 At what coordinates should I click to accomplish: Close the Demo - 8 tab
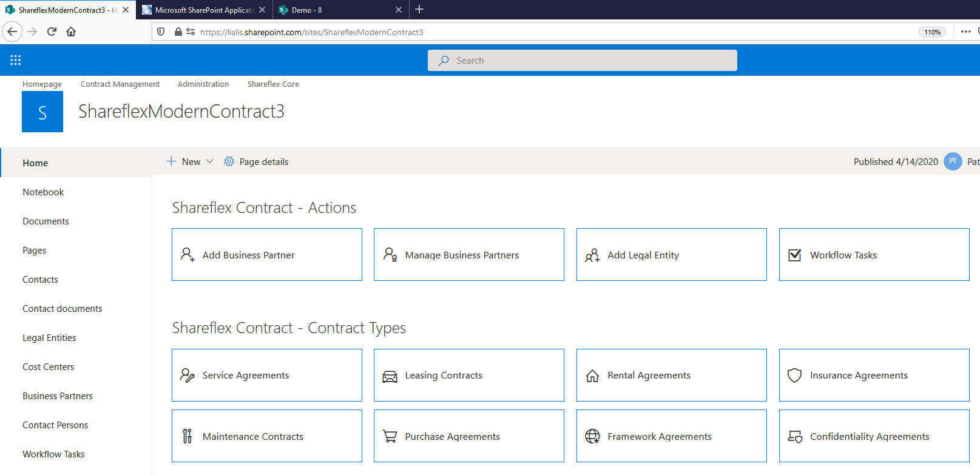click(399, 10)
